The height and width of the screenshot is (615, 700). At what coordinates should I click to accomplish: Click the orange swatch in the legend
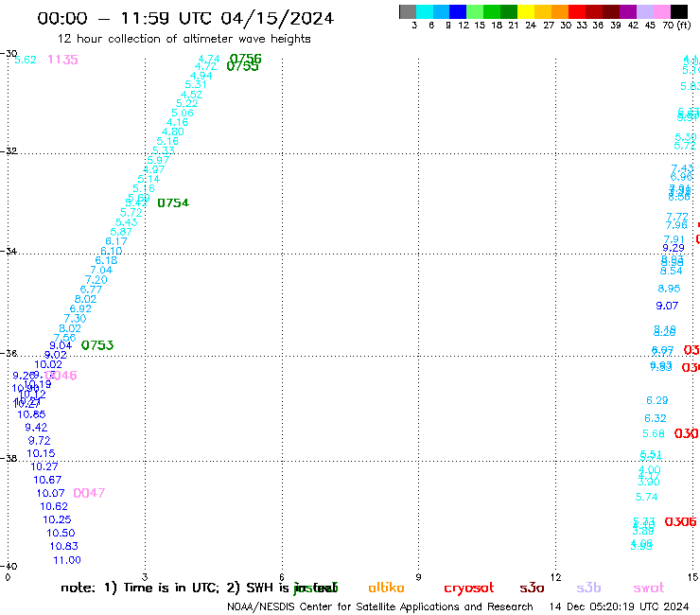point(560,11)
